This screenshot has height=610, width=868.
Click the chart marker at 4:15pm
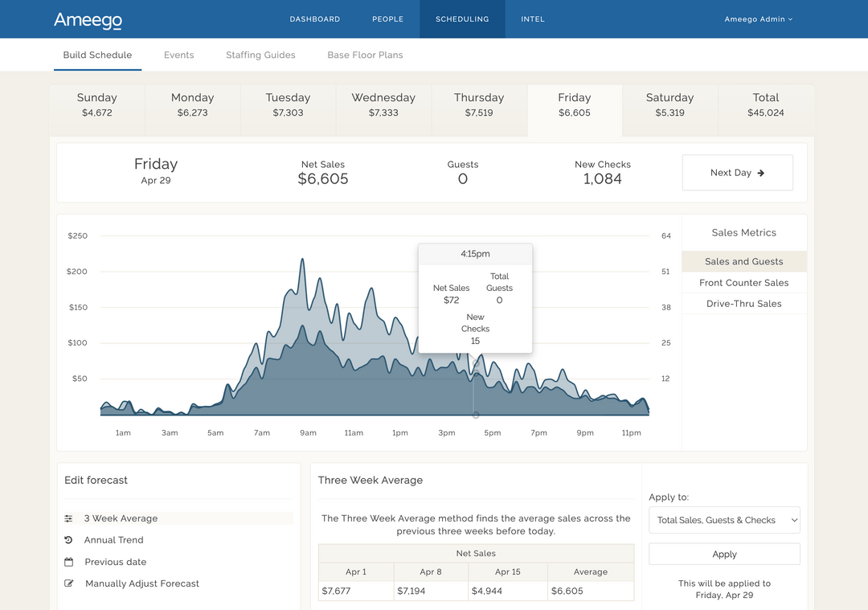tap(476, 364)
